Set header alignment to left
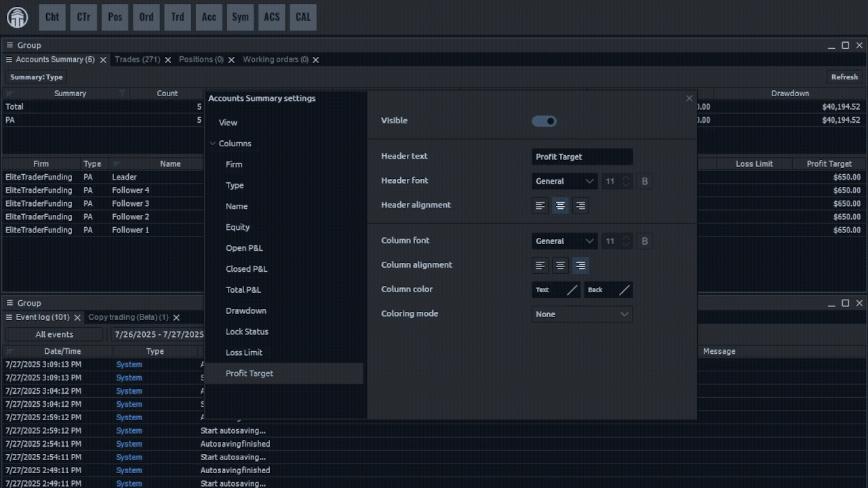The width and height of the screenshot is (868, 488). (x=540, y=206)
